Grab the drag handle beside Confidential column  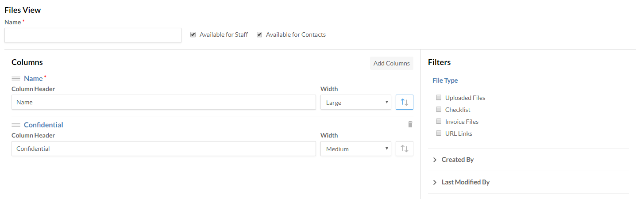pyautogui.click(x=16, y=125)
